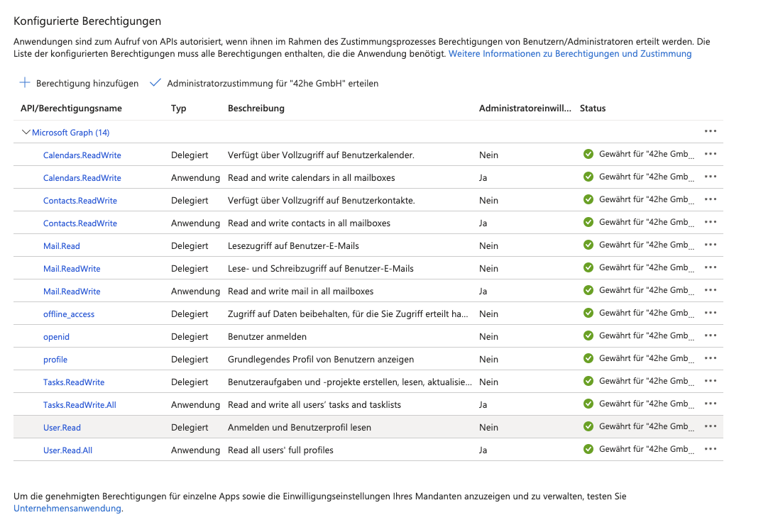Viewport: 778px width, 532px height.
Task: Collapse the Microsoft Graph (14) group chevron
Action: (26, 133)
